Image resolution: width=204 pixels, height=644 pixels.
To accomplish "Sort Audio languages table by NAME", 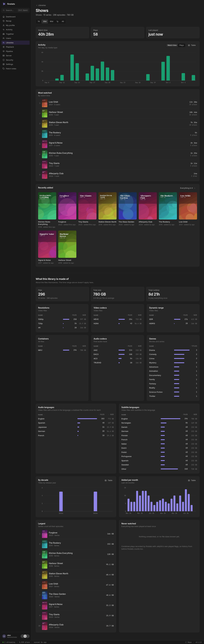I will tap(41, 415).
